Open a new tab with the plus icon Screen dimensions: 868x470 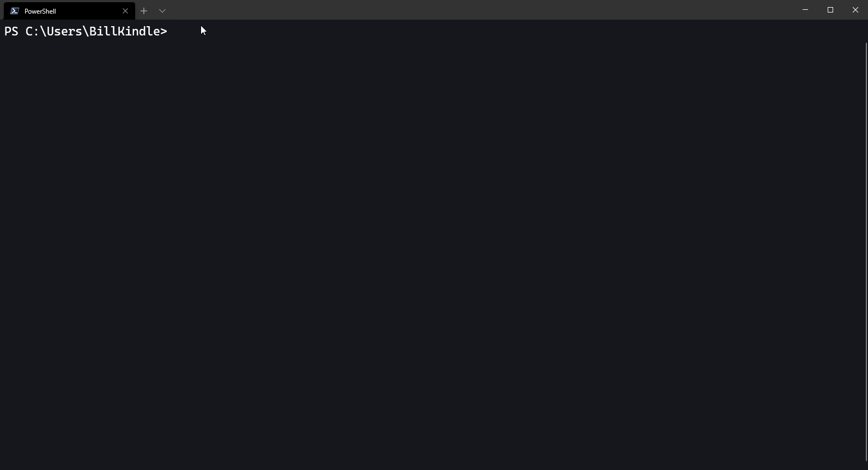[x=144, y=11]
